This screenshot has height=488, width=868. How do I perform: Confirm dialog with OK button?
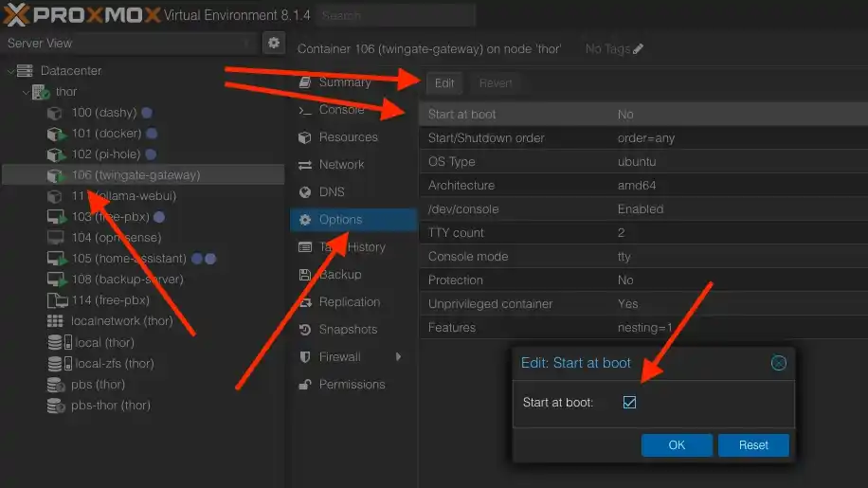coord(677,444)
